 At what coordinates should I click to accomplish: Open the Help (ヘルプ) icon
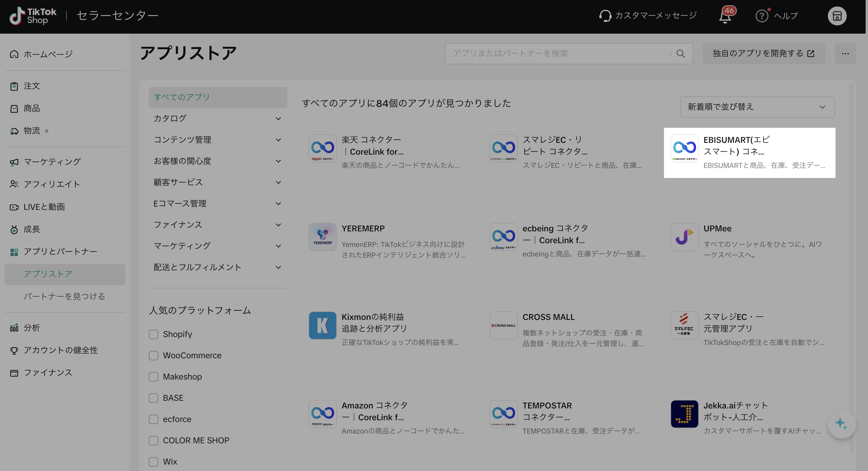pyautogui.click(x=761, y=16)
